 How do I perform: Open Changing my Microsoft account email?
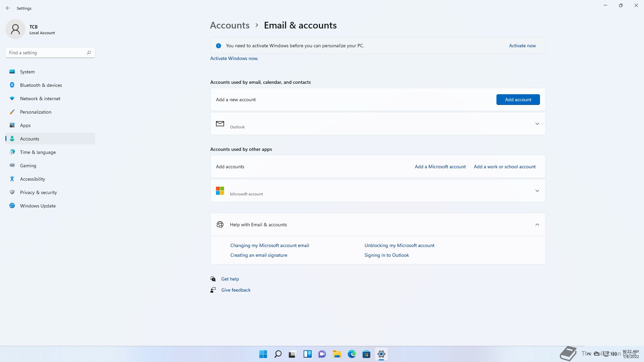point(270,245)
